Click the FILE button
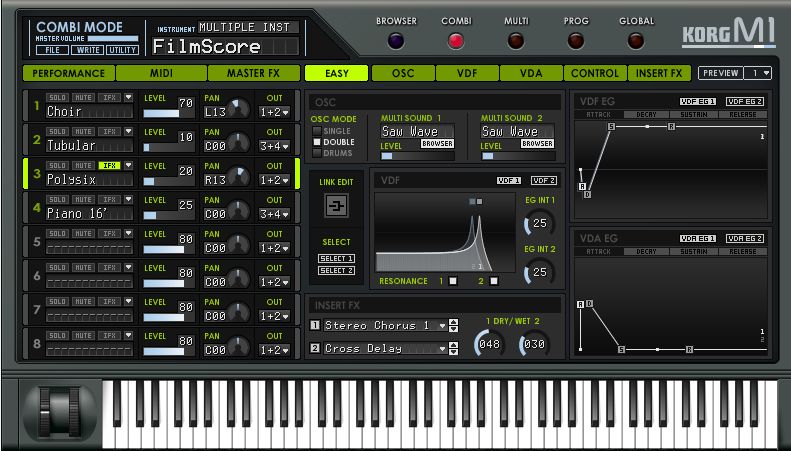This screenshot has width=791, height=451. tap(52, 50)
